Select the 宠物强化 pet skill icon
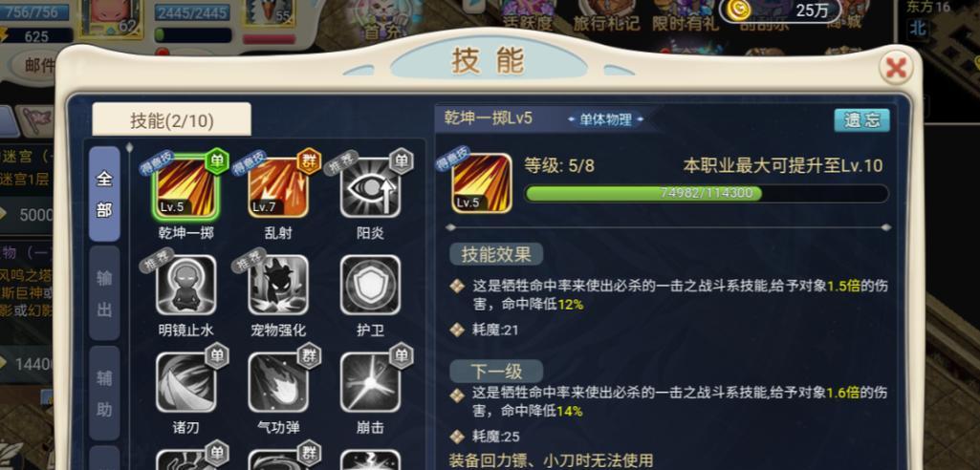The height and width of the screenshot is (470, 980). tap(278, 285)
